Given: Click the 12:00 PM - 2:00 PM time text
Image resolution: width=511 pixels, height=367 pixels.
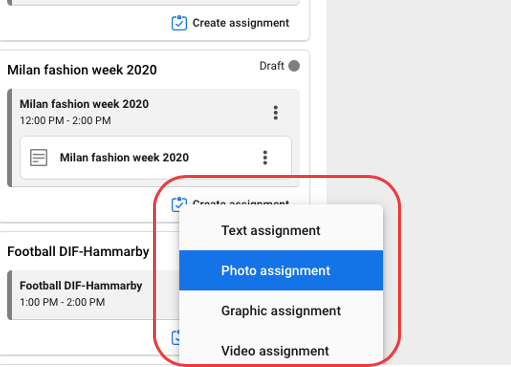Looking at the screenshot, I should point(65,120).
